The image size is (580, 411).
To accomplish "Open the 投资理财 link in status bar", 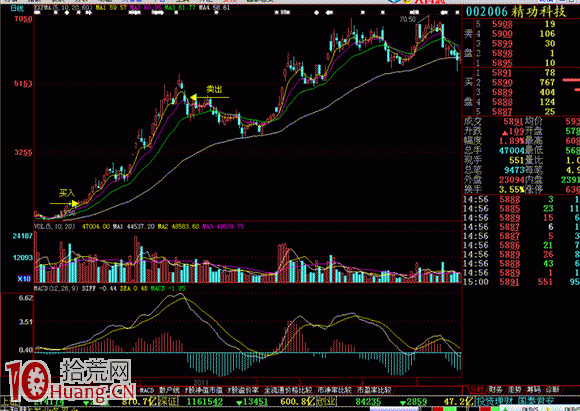I will click(x=494, y=401).
